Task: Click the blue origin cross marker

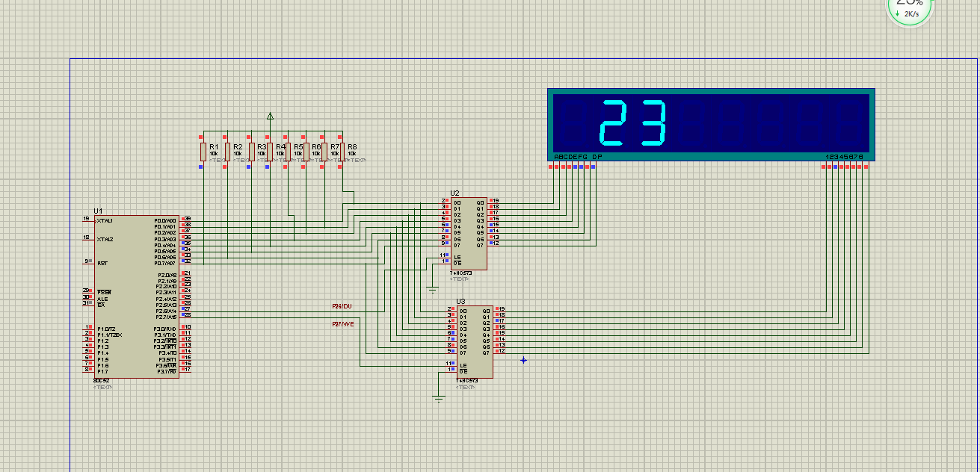Action: coord(523,360)
